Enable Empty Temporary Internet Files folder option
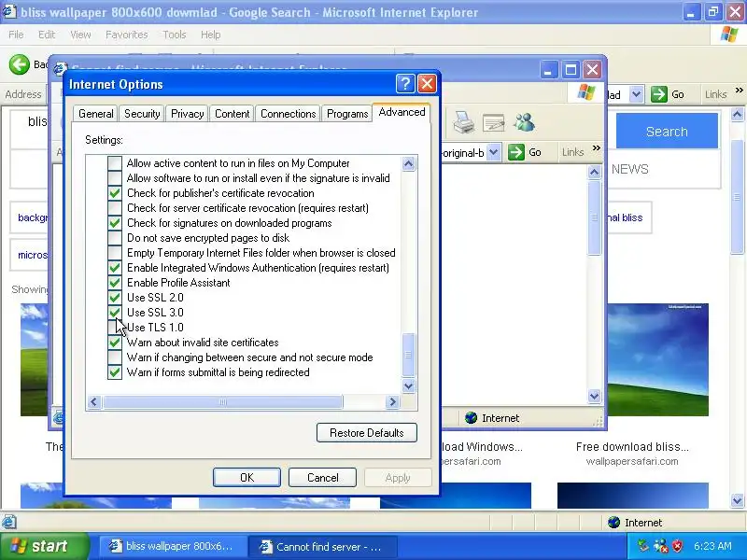The height and width of the screenshot is (560, 747). tap(114, 252)
